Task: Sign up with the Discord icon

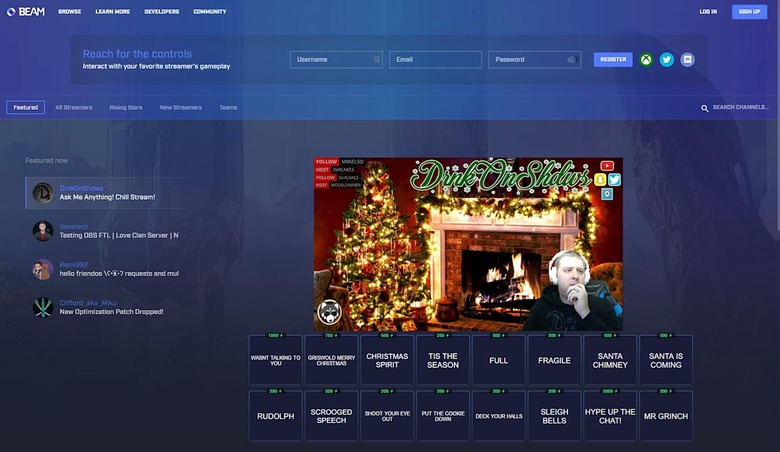Action: 687,60
